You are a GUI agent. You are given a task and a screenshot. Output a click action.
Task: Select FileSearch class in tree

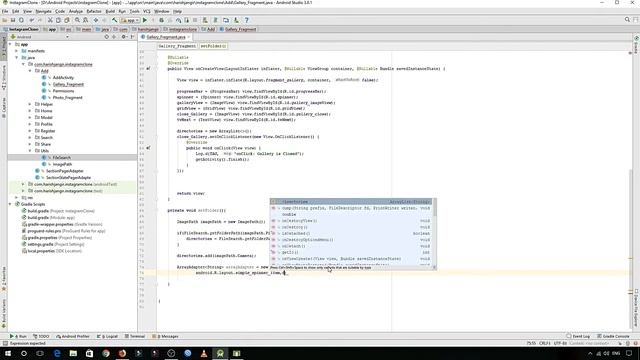62,158
